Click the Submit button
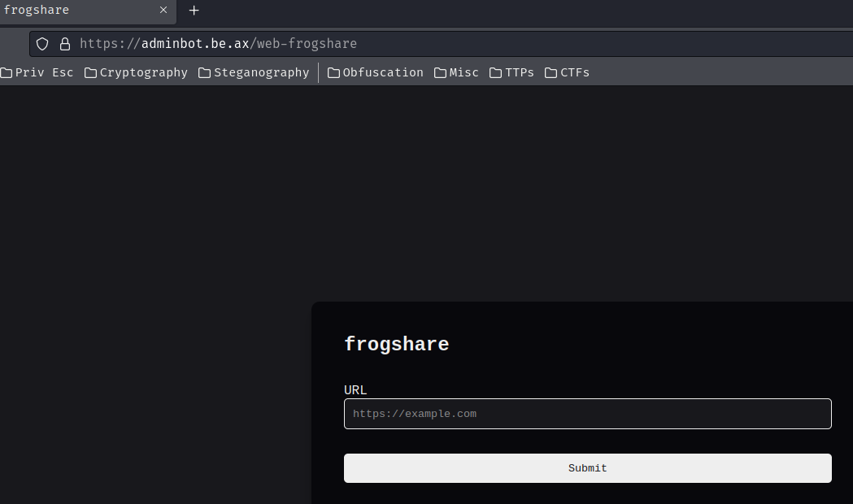Screen dimensions: 853x504 pos(588,468)
